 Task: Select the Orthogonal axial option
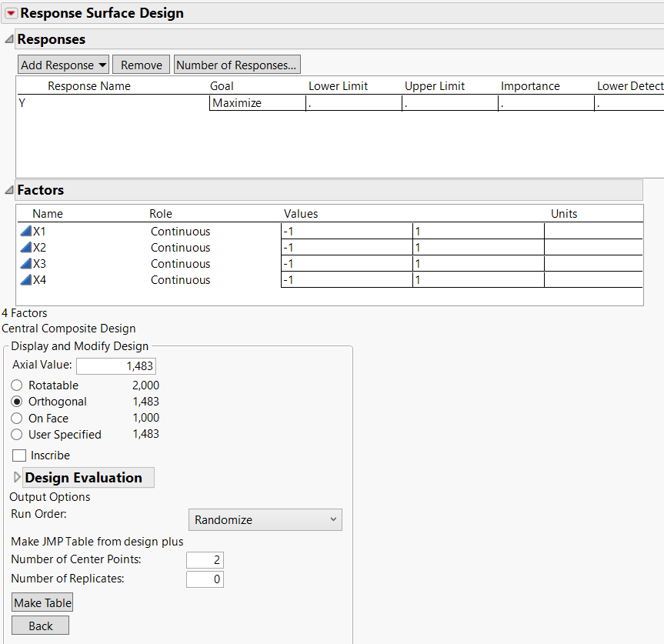tap(16, 402)
